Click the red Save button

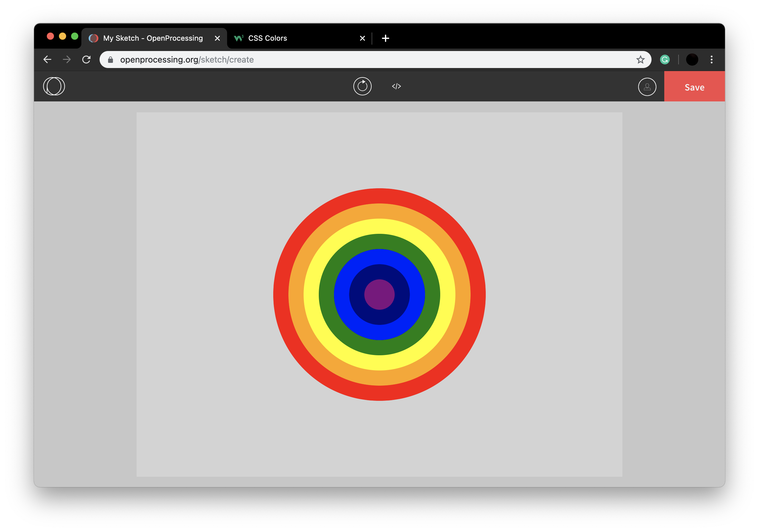[694, 87]
